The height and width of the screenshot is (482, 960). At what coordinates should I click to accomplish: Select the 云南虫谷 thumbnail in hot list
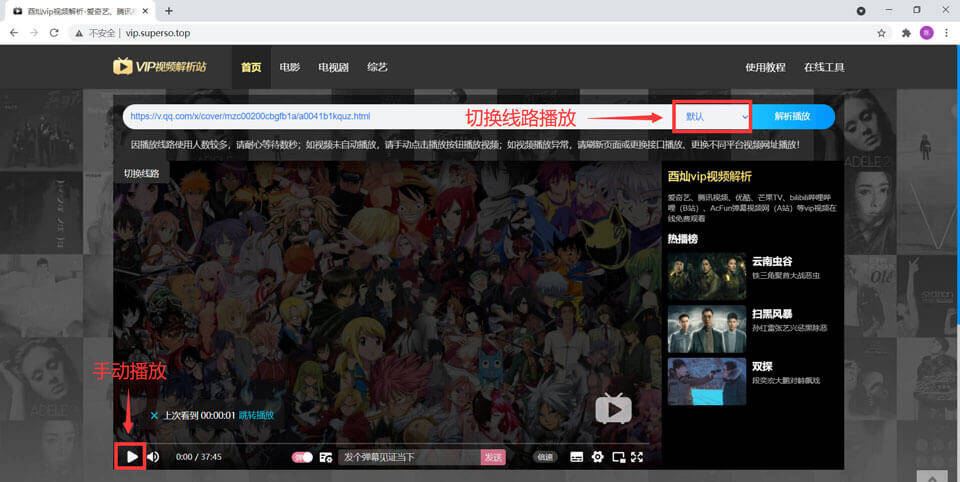[x=706, y=274]
